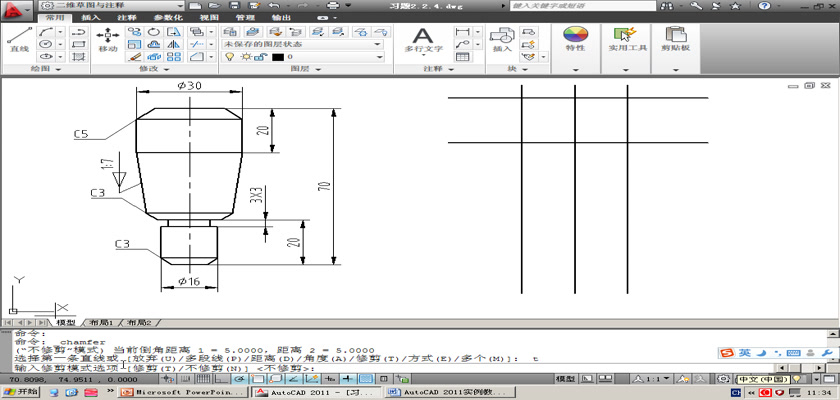840x400 pixels.
Task: Open the 实用工具 (Utilities) panel
Action: pyautogui.click(x=627, y=39)
